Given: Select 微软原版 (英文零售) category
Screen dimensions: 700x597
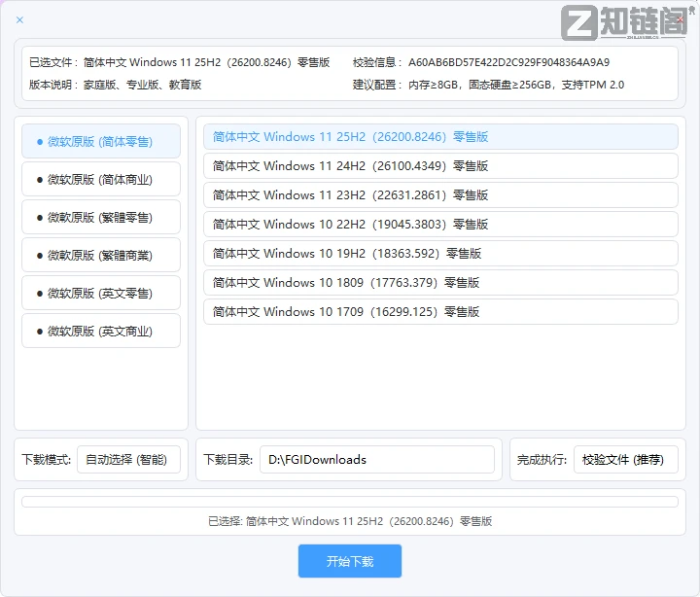Looking at the screenshot, I should coord(101,293).
